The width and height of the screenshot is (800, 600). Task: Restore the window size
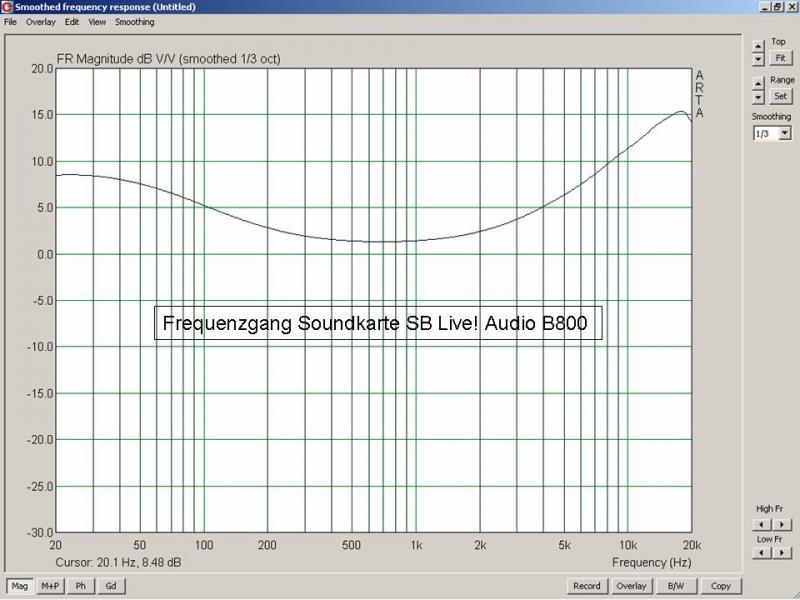tap(777, 7)
